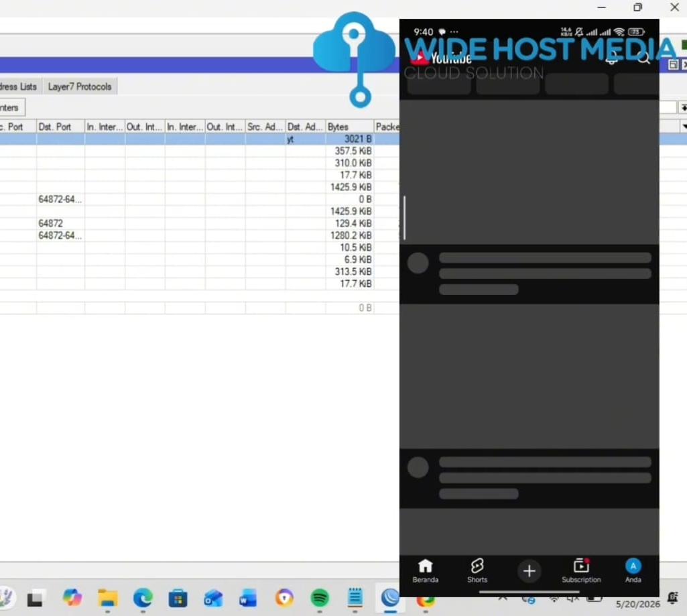
Task: Click the first In. Inter... column header
Action: point(105,127)
